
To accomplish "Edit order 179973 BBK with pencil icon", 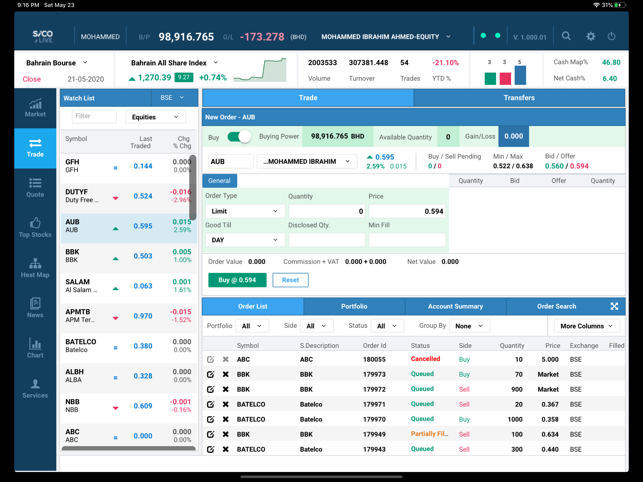I will [x=210, y=374].
